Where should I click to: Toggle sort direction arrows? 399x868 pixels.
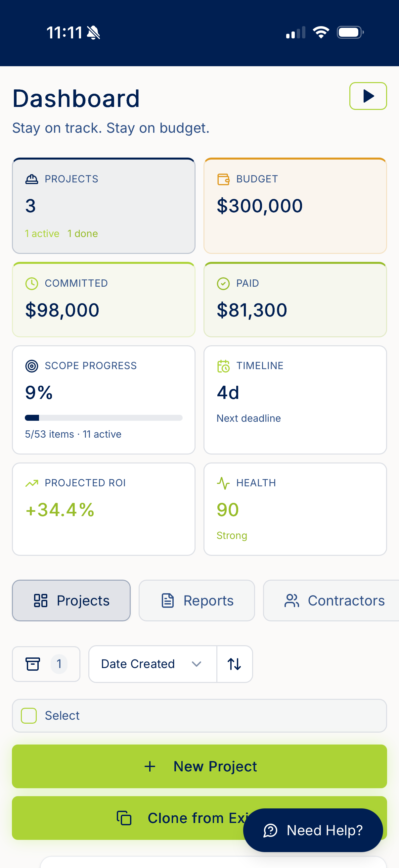point(234,664)
